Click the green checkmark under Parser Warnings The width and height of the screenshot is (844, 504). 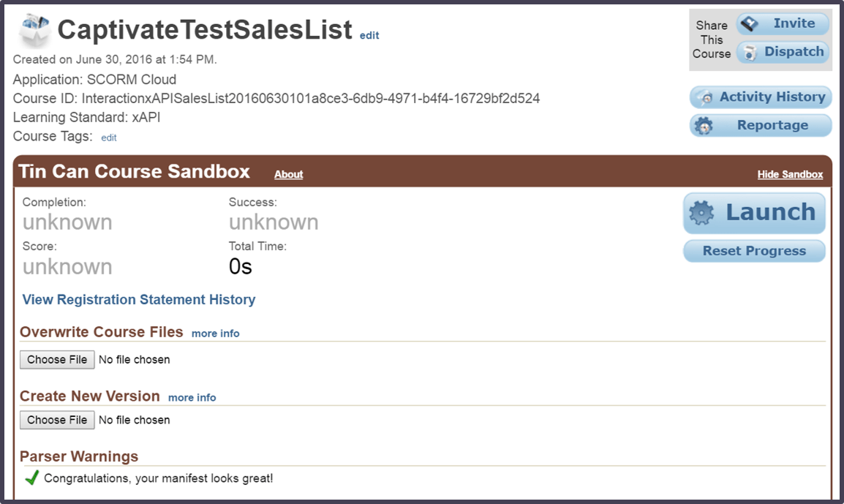tap(31, 478)
